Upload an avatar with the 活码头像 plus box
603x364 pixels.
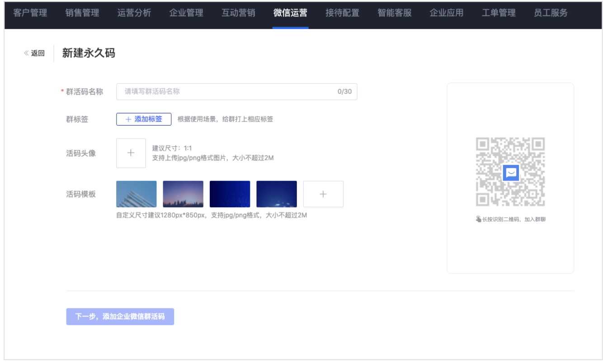[131, 153]
